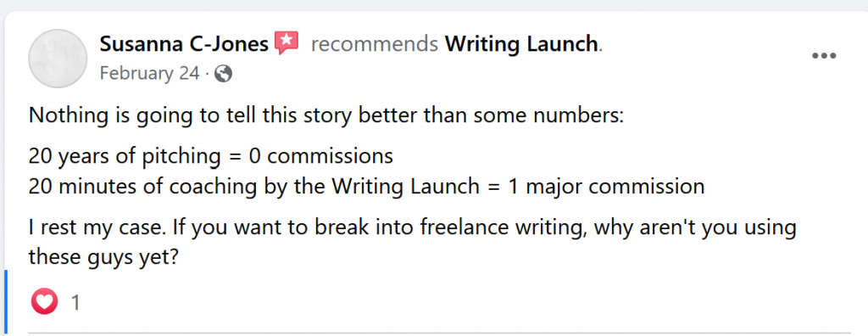Open the Susanna C-Jones profile name link
Viewport: 868px width, 336px height.
point(184,43)
